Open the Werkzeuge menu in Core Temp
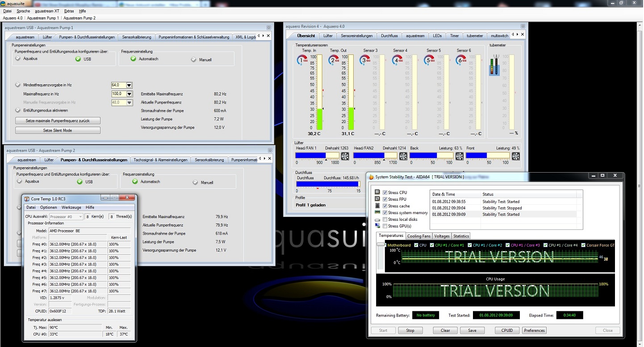This screenshot has width=644, height=347. tap(71, 207)
